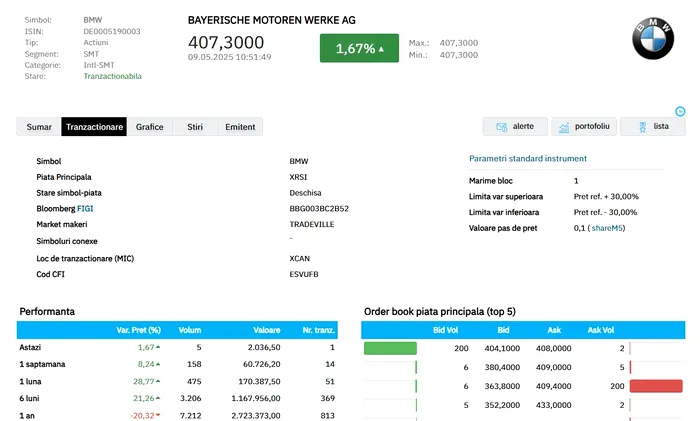Open the Sumar tab
The image size is (700, 421).
click(x=39, y=127)
